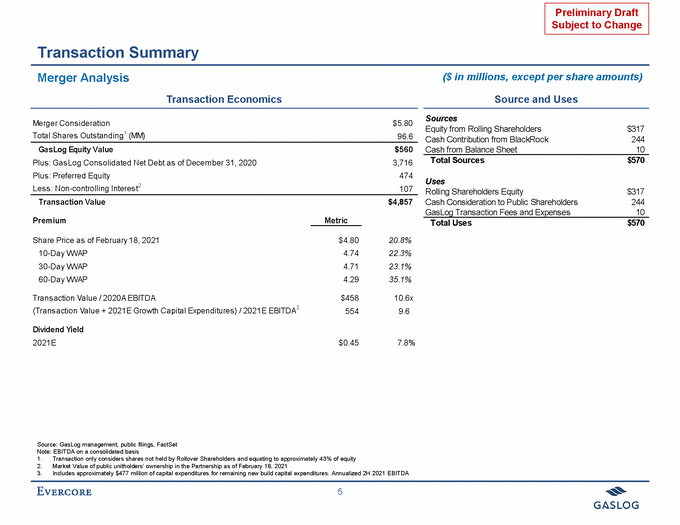Image resolution: width=680 pixels, height=525 pixels.
Task: Click the Source: GasLog management footnote line
Action: [92, 441]
